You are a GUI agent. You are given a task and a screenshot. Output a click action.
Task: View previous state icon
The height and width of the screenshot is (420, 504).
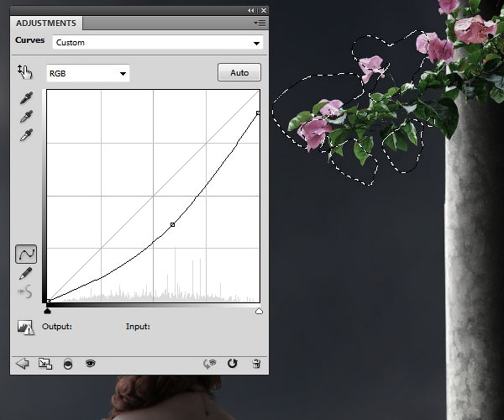(209, 364)
